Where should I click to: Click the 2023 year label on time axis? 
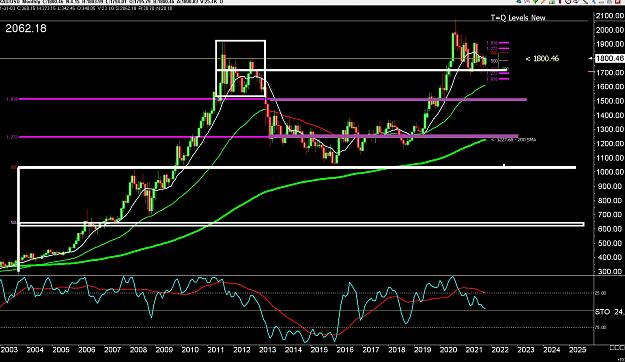pyautogui.click(x=526, y=350)
